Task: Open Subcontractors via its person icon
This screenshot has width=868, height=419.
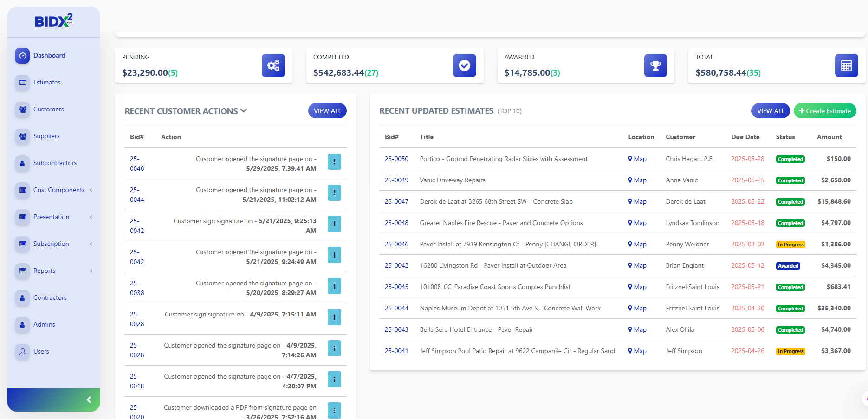Action: [22, 163]
